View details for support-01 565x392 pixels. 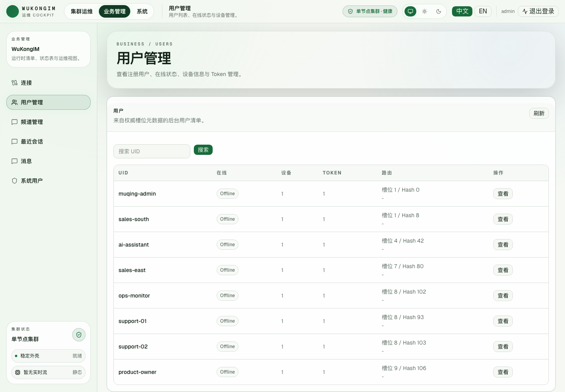tap(503, 321)
